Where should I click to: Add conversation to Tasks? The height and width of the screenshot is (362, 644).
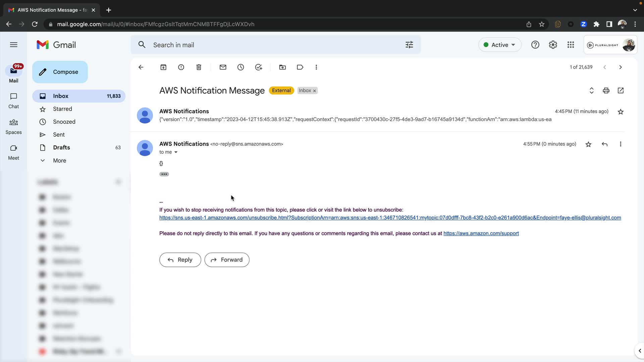click(x=259, y=67)
